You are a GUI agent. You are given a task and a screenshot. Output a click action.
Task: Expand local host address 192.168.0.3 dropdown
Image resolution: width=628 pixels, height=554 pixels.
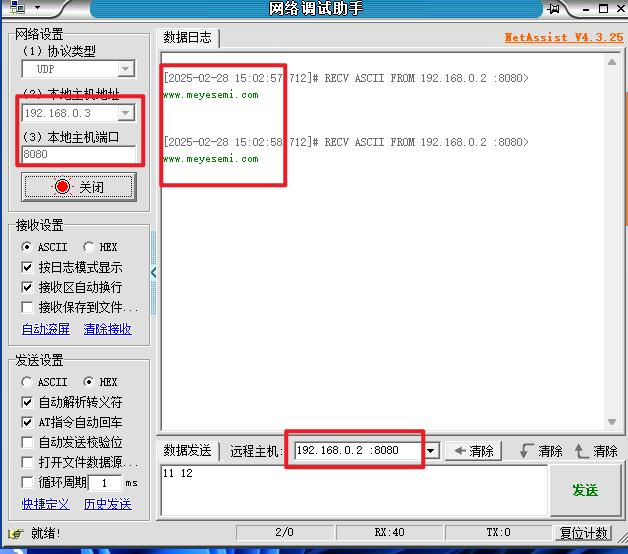pos(126,113)
